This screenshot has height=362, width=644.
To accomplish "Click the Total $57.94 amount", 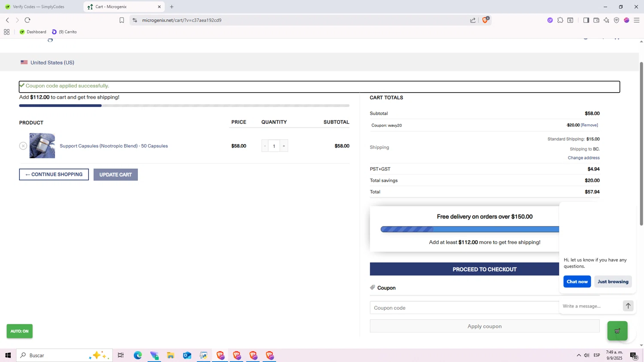I will (x=592, y=192).
